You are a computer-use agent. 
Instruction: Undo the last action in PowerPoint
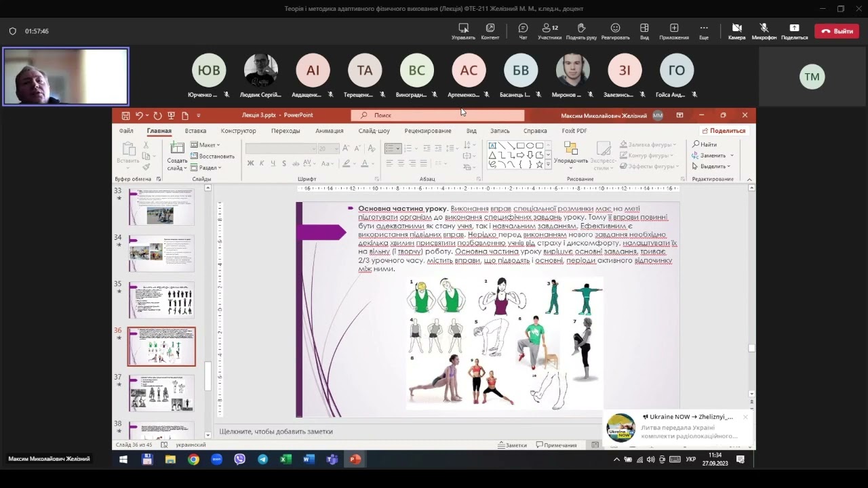pyautogui.click(x=139, y=116)
